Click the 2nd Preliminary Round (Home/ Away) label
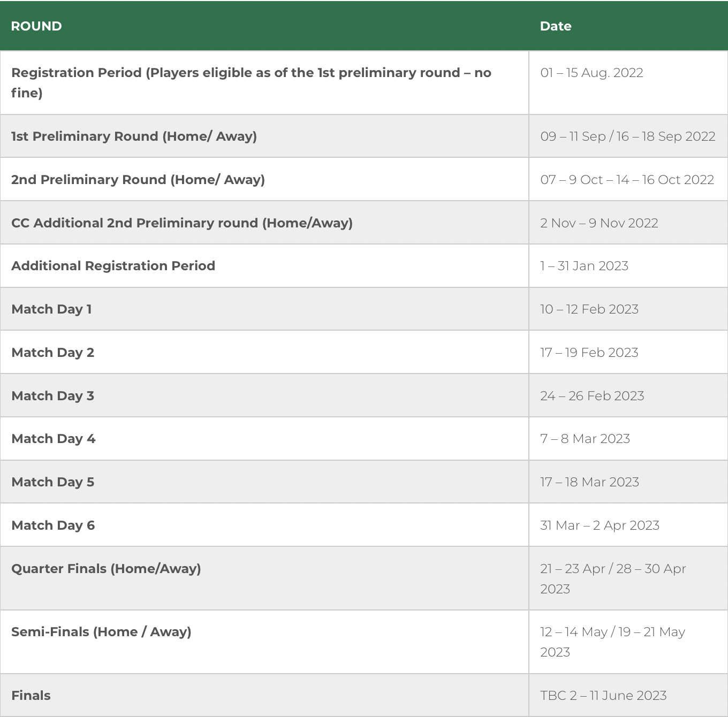The width and height of the screenshot is (728, 717). tap(138, 180)
